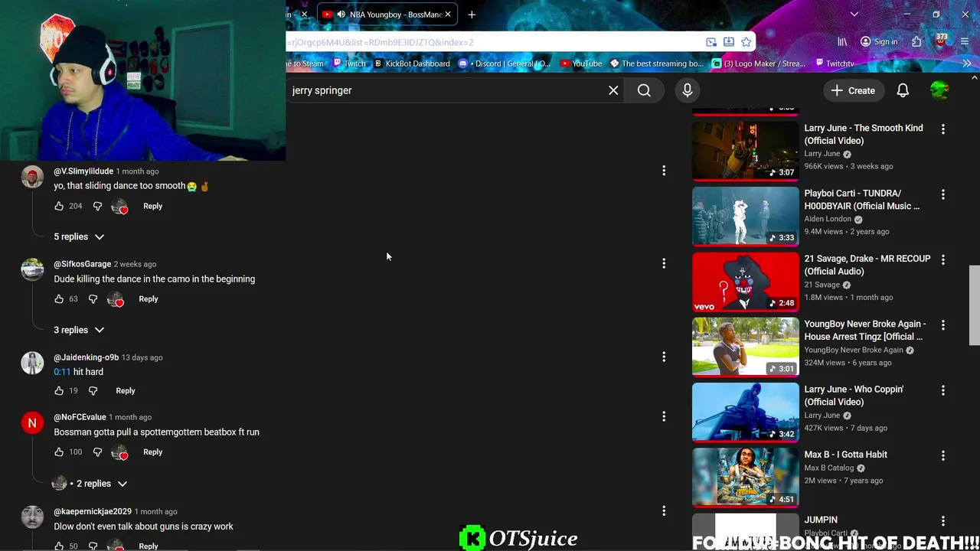The width and height of the screenshot is (980, 551).
Task: Open the Twitch bookmark
Action: tap(350, 64)
